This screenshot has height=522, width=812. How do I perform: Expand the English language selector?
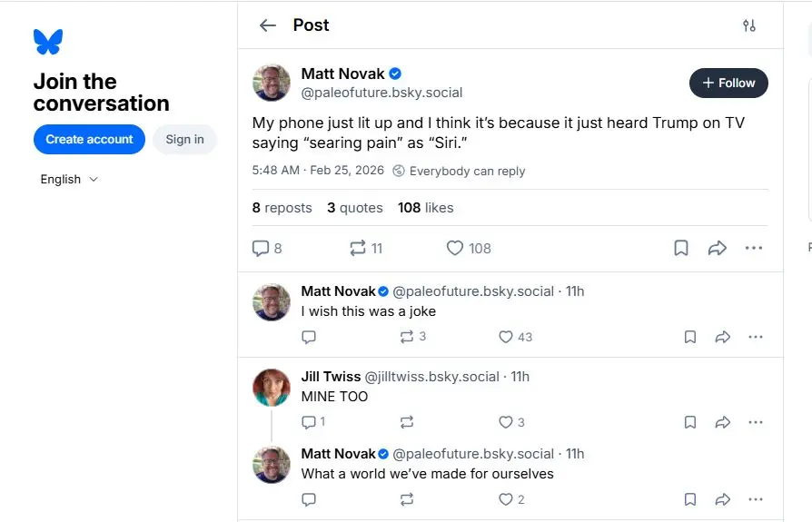[x=69, y=179]
